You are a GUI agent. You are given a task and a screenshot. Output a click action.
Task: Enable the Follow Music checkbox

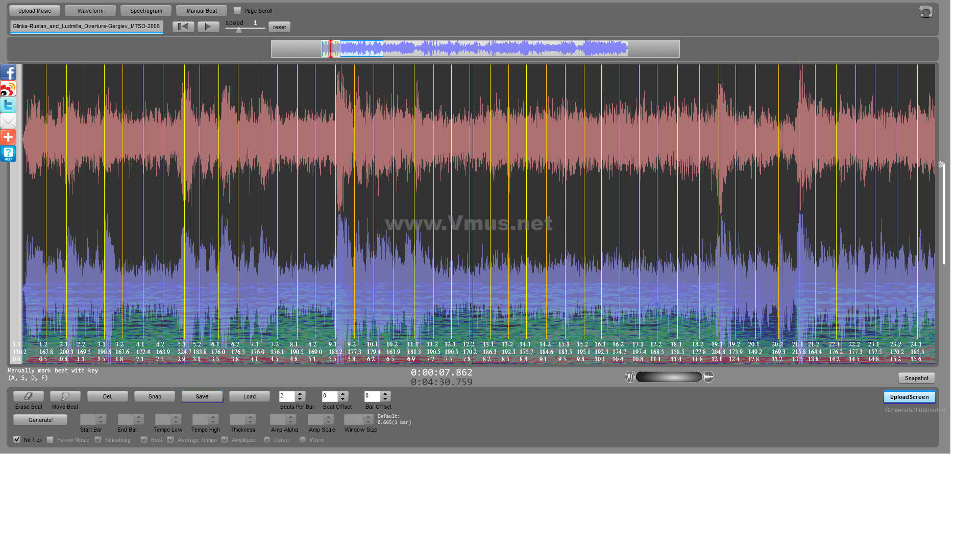point(50,439)
